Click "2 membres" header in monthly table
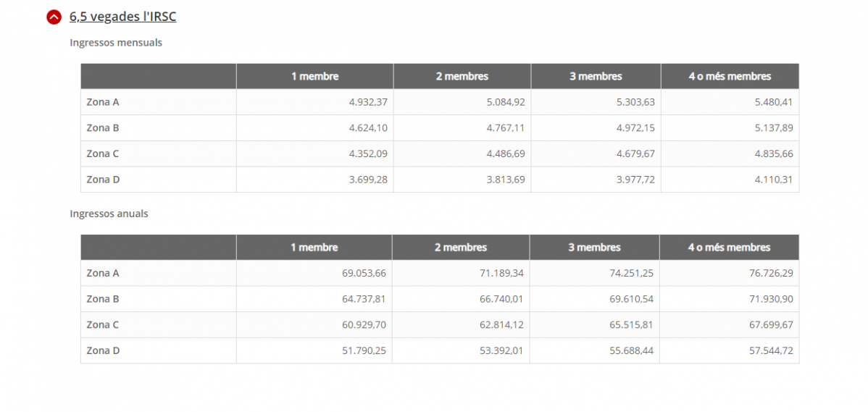Viewport: 868px width, 412px height. [462, 76]
